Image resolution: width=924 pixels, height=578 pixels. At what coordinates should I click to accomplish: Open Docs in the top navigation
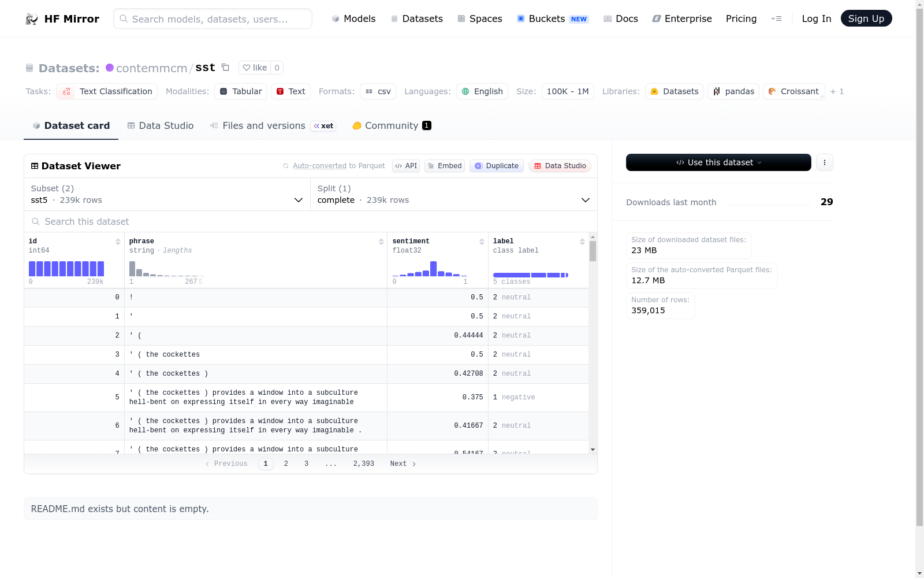[x=621, y=18]
